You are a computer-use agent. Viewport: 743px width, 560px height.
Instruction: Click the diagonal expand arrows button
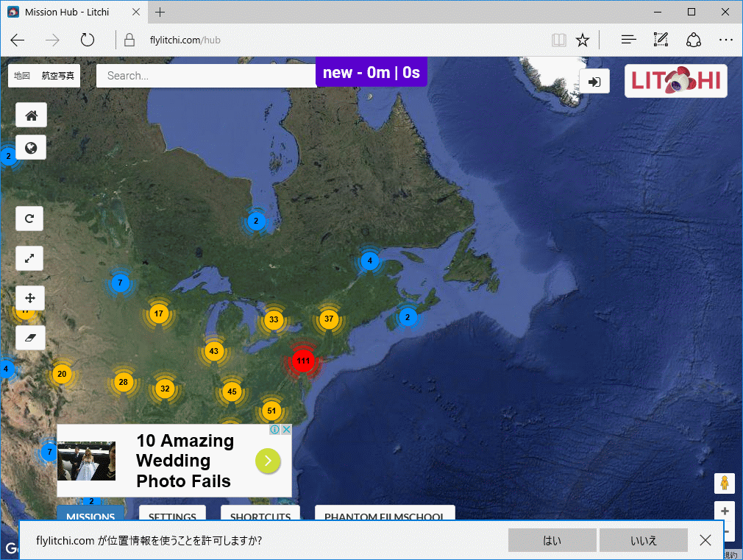pos(30,258)
